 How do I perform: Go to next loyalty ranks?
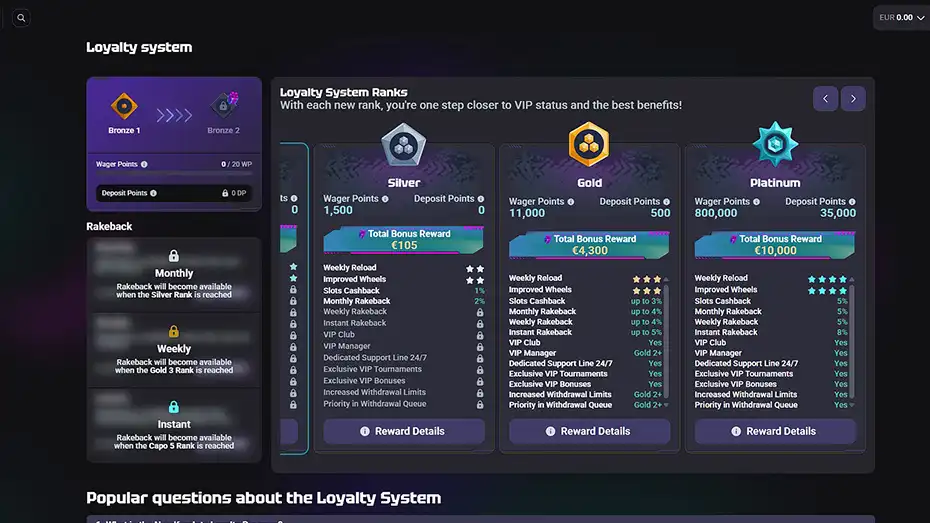853,99
